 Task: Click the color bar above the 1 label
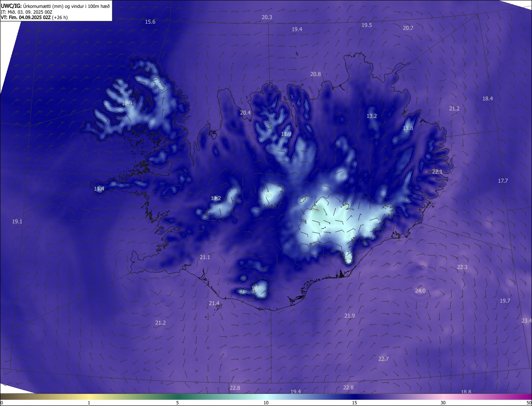(89, 396)
